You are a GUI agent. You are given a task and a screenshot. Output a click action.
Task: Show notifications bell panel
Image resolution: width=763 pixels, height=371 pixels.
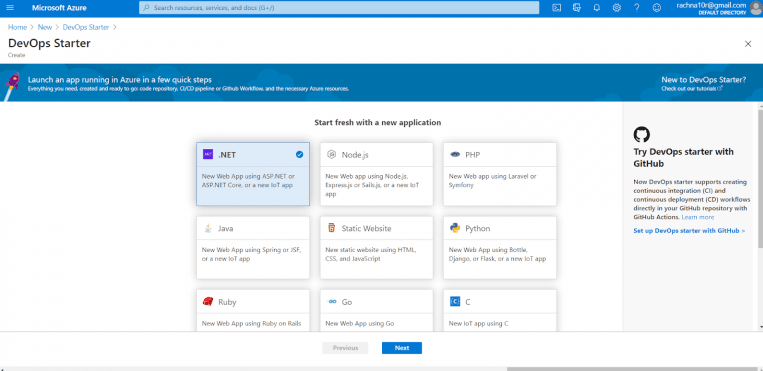tap(597, 8)
